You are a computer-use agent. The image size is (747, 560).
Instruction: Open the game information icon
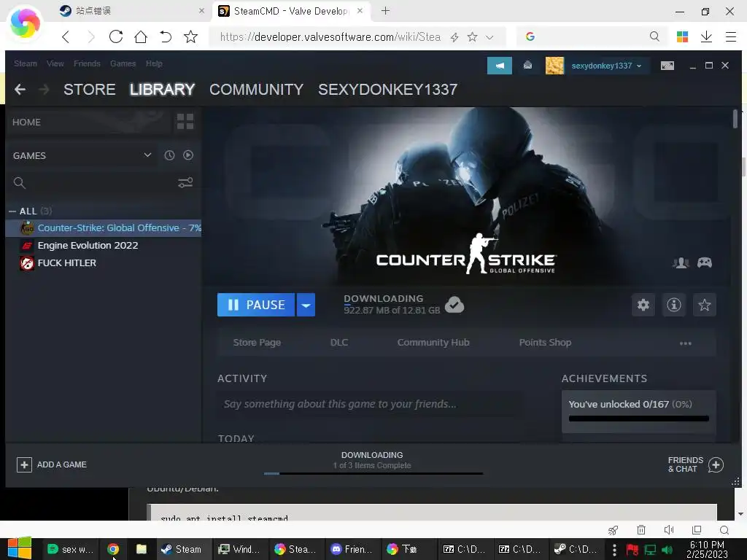point(673,305)
